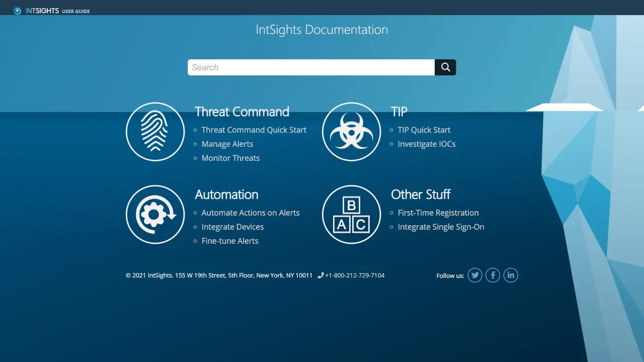Click the phone number +1-800-212-729-7104

(355, 276)
